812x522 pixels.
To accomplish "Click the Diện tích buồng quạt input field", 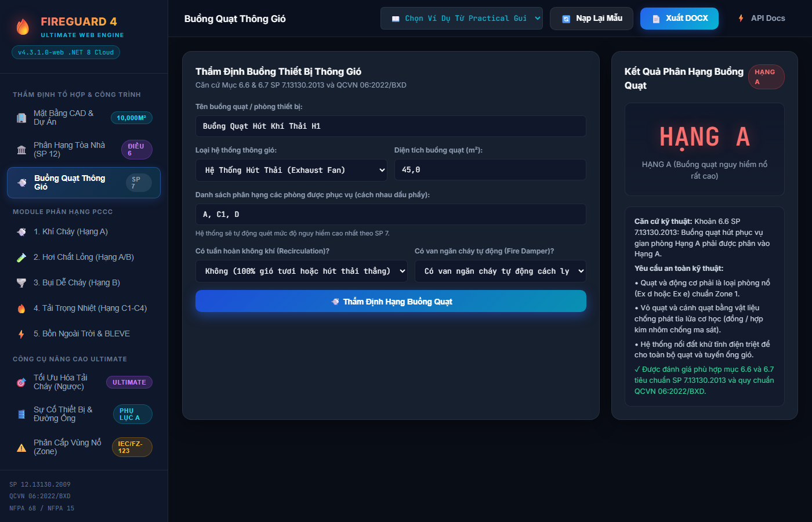I will coord(490,170).
